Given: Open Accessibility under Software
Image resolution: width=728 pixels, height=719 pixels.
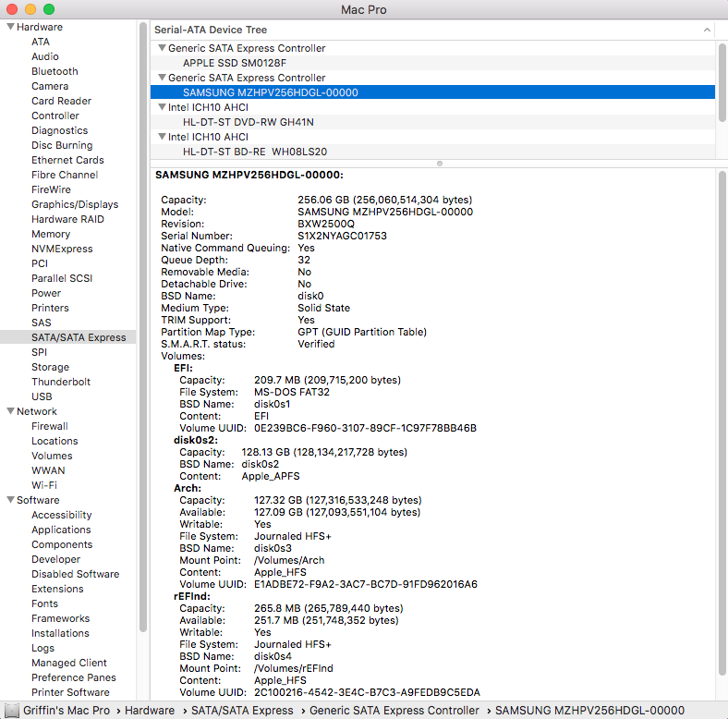Looking at the screenshot, I should pos(62,515).
